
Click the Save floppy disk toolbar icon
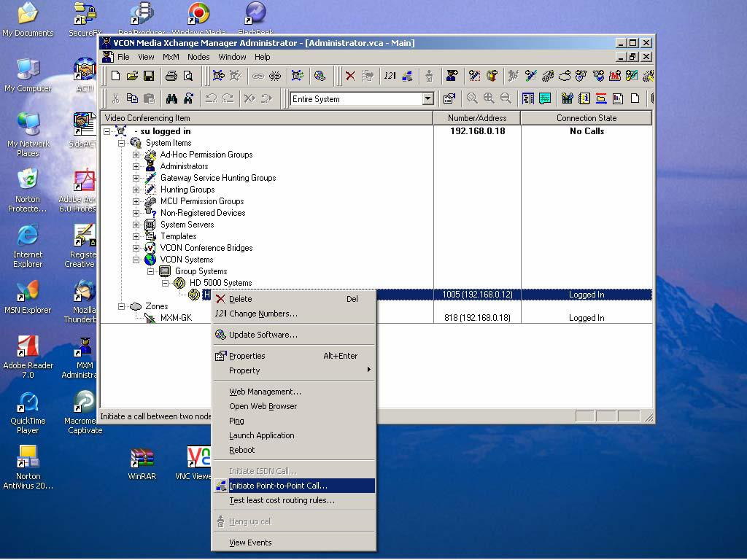click(x=149, y=76)
